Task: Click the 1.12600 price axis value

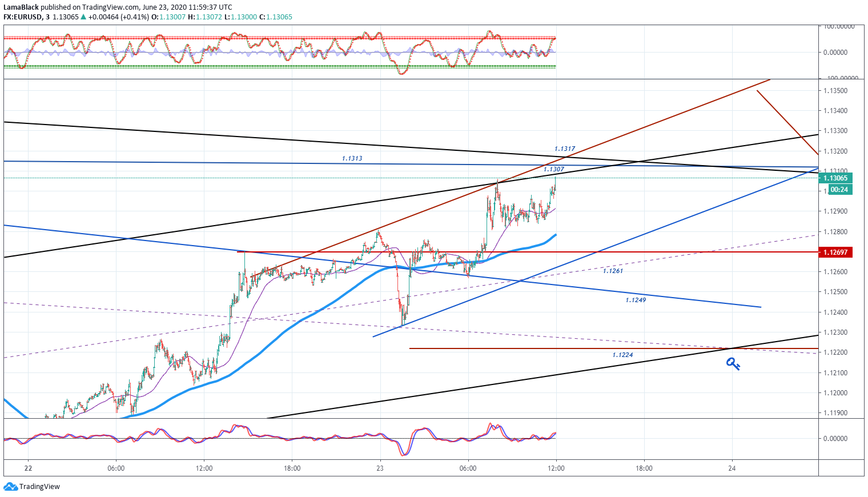Action: tap(835, 272)
